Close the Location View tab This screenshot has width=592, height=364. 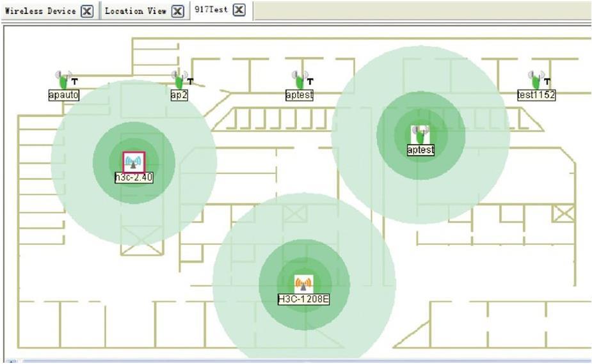tap(178, 11)
